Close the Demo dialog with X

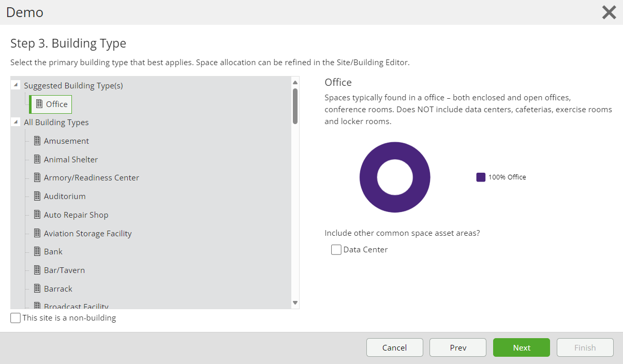[x=609, y=12]
